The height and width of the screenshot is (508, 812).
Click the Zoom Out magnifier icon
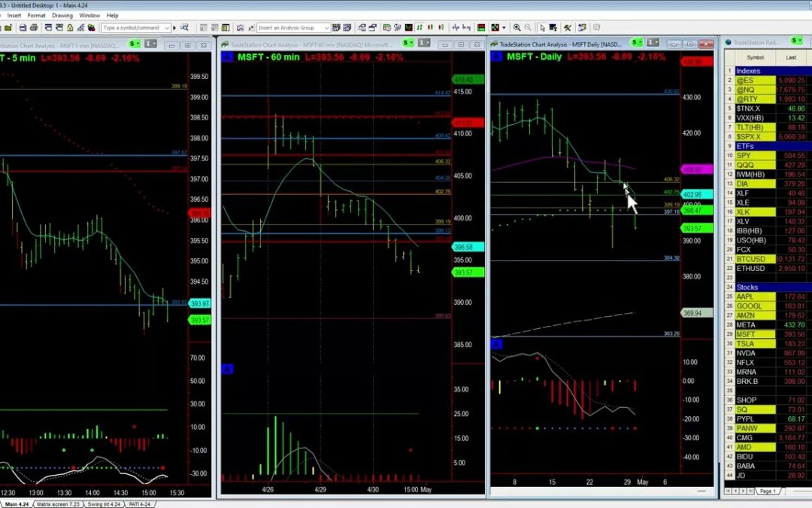click(529, 27)
